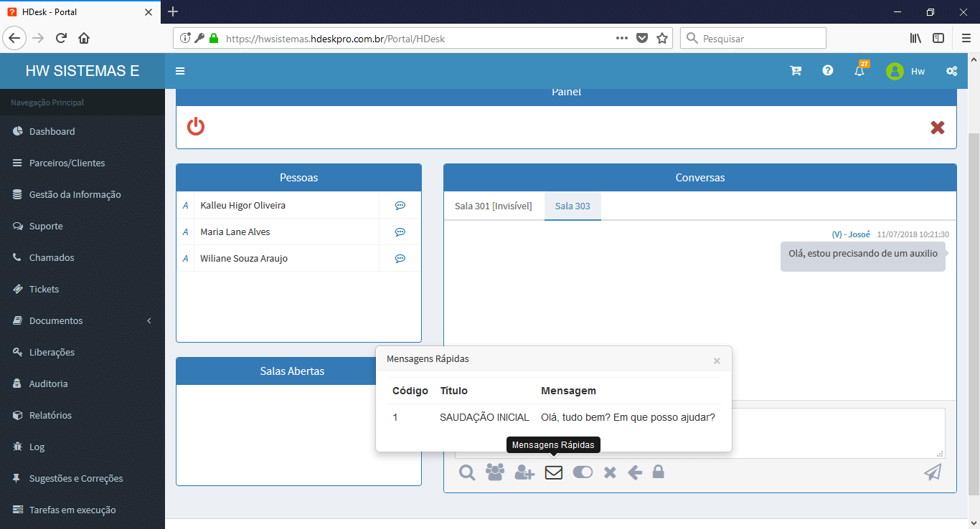The width and height of the screenshot is (980, 529).
Task: Click Wiliane Souza Araujo name
Action: (244, 258)
